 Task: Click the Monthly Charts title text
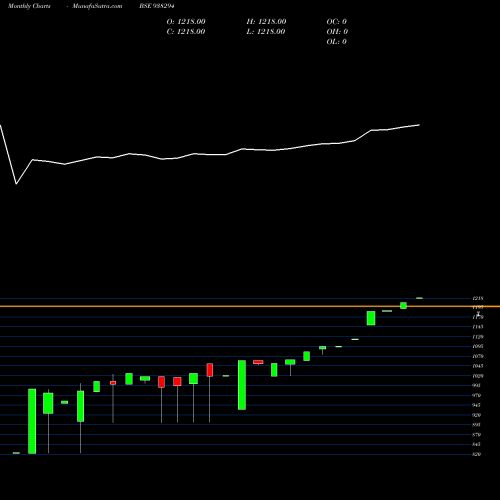pyautogui.click(x=29, y=6)
